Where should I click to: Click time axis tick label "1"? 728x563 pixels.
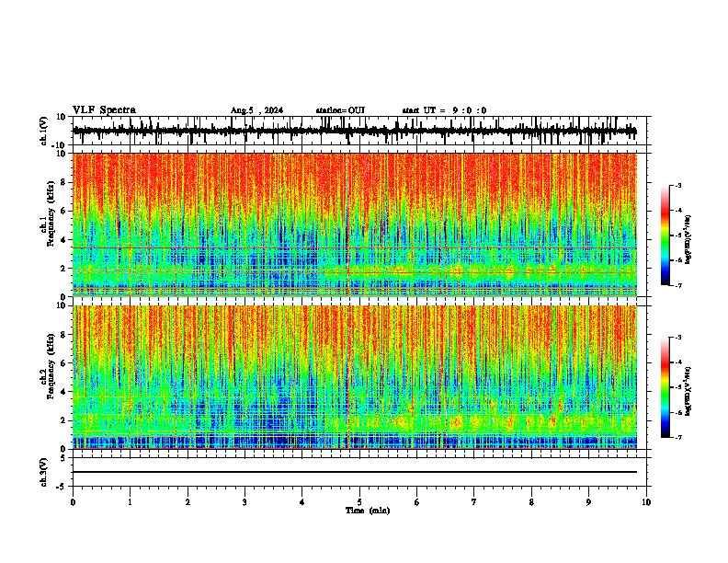[130, 502]
